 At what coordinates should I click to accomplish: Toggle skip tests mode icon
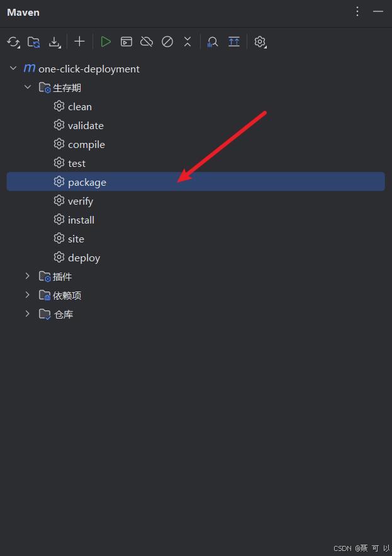(167, 42)
